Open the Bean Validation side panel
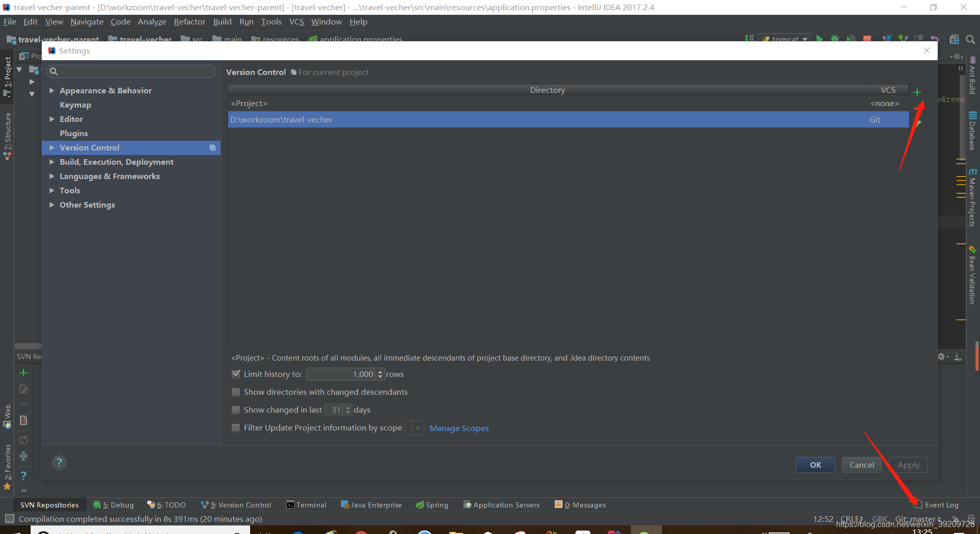This screenshot has width=980, height=534. tap(973, 275)
